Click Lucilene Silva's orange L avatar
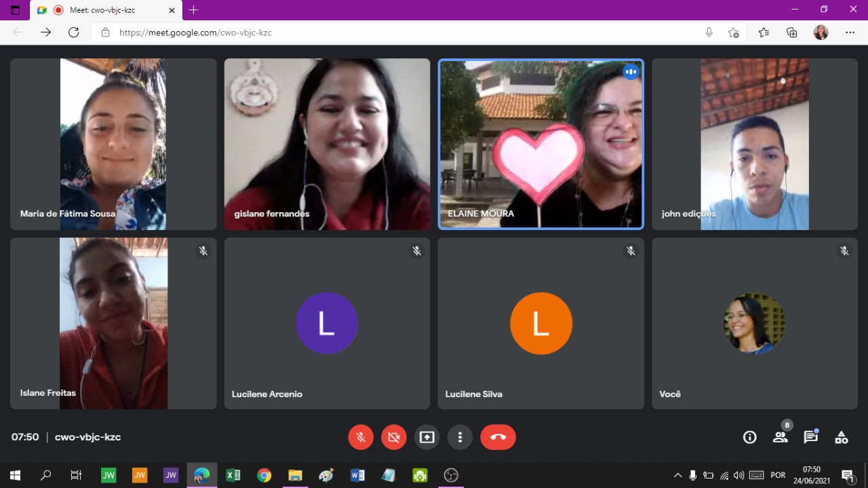The width and height of the screenshot is (868, 488). pyautogui.click(x=541, y=324)
